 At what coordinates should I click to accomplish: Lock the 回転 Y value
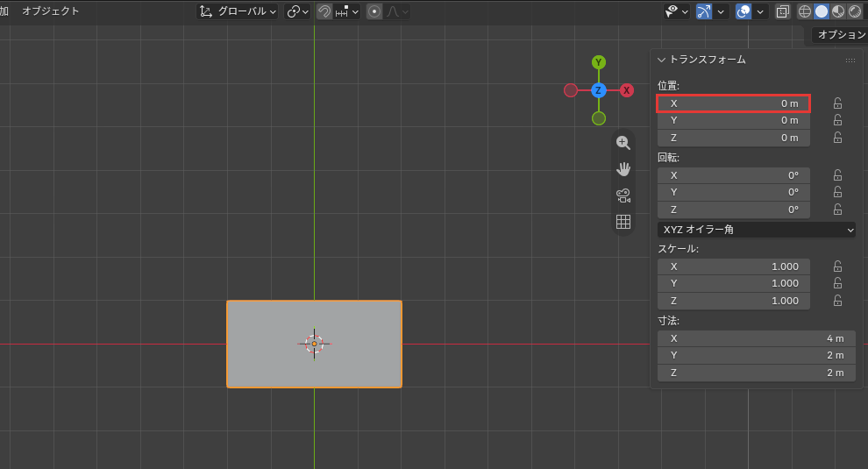click(x=837, y=192)
